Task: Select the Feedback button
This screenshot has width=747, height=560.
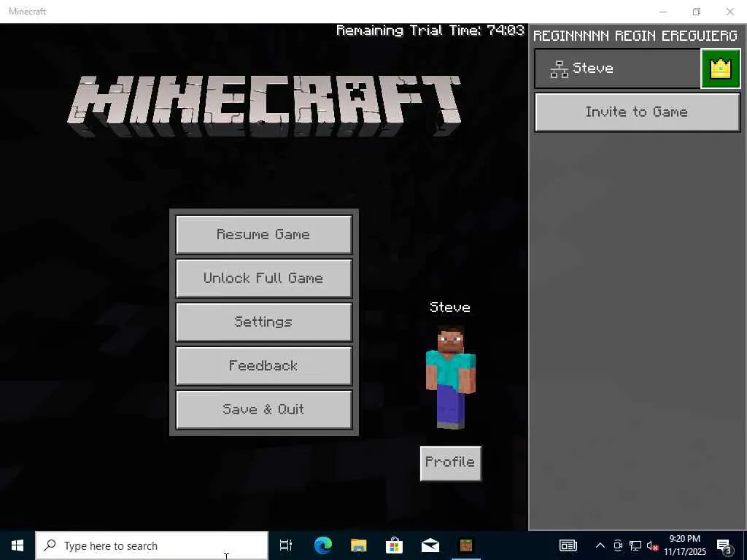Action: click(264, 366)
